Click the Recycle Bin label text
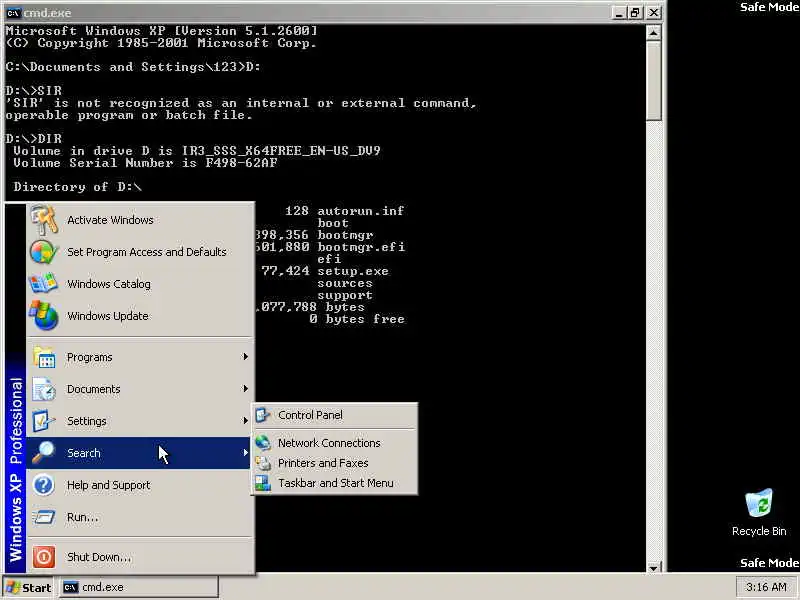 [x=759, y=531]
